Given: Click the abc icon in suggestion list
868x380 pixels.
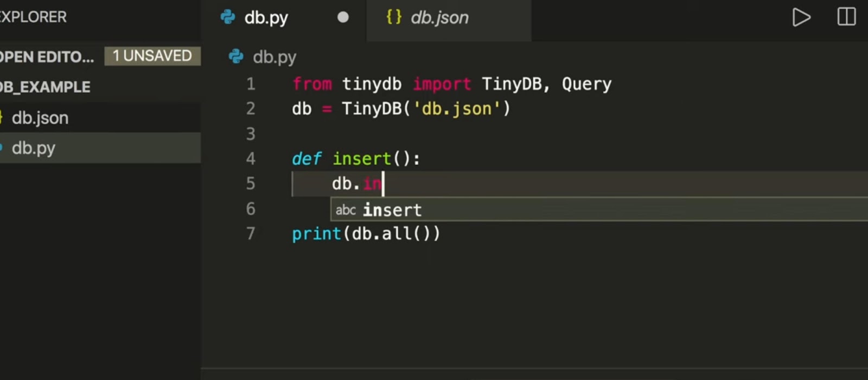Looking at the screenshot, I should coord(346,210).
